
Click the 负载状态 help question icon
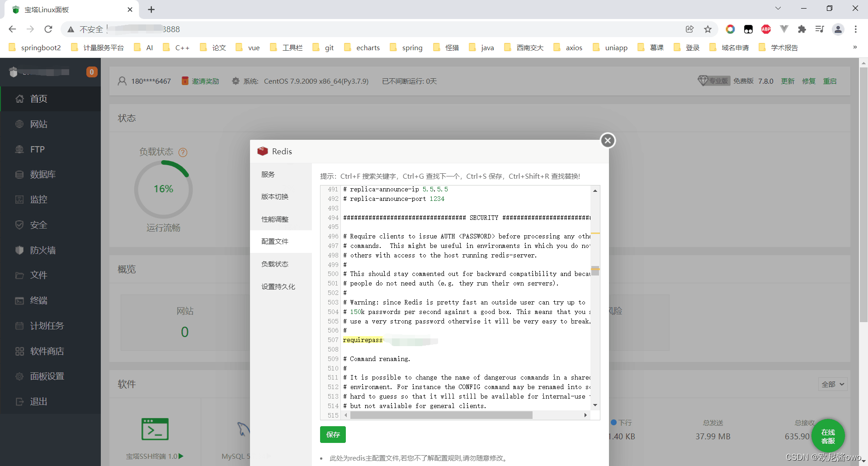click(x=183, y=152)
